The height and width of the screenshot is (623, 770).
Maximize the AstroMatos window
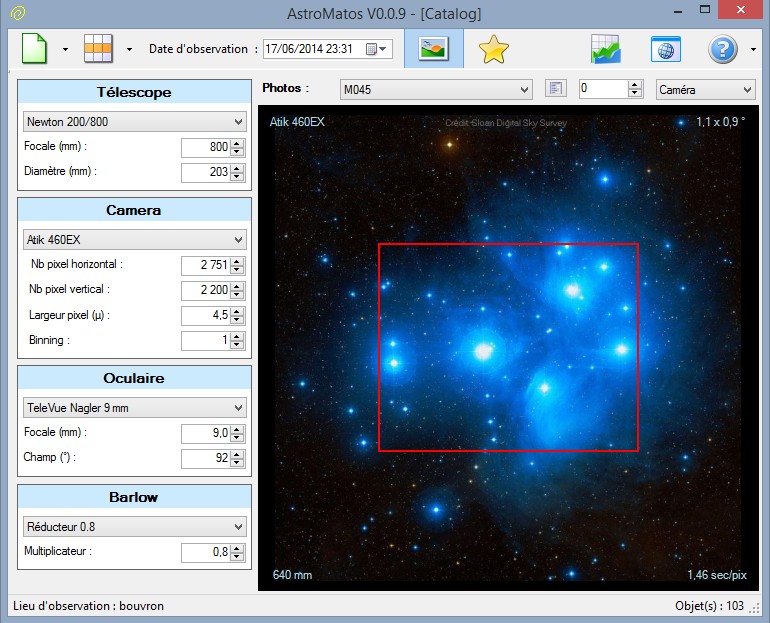pos(705,10)
